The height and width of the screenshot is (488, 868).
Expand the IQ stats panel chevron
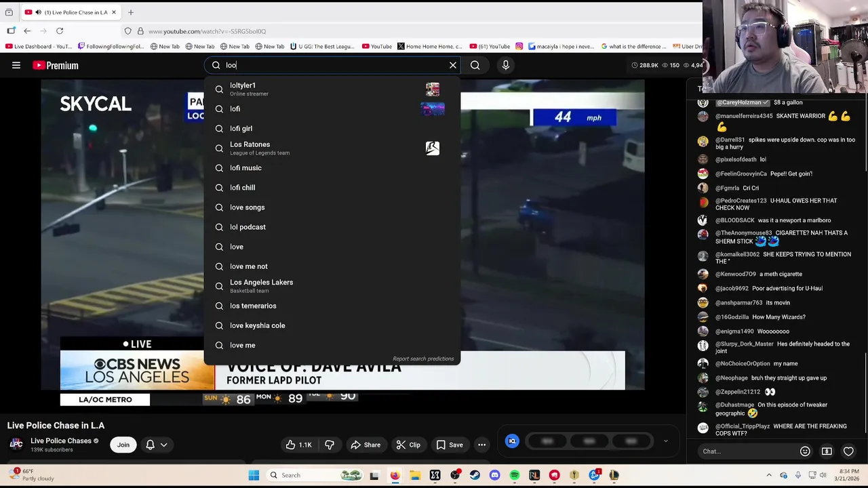[665, 441]
